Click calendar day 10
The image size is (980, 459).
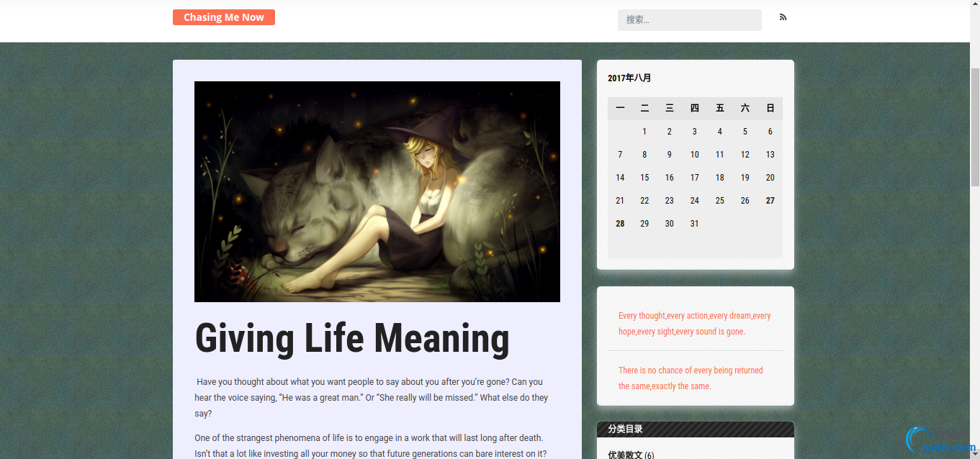click(694, 155)
